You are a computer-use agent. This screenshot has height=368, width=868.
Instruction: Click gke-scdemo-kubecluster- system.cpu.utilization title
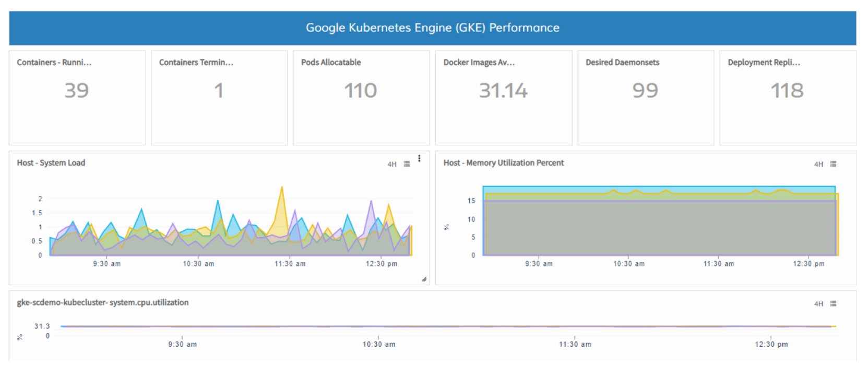click(x=103, y=302)
